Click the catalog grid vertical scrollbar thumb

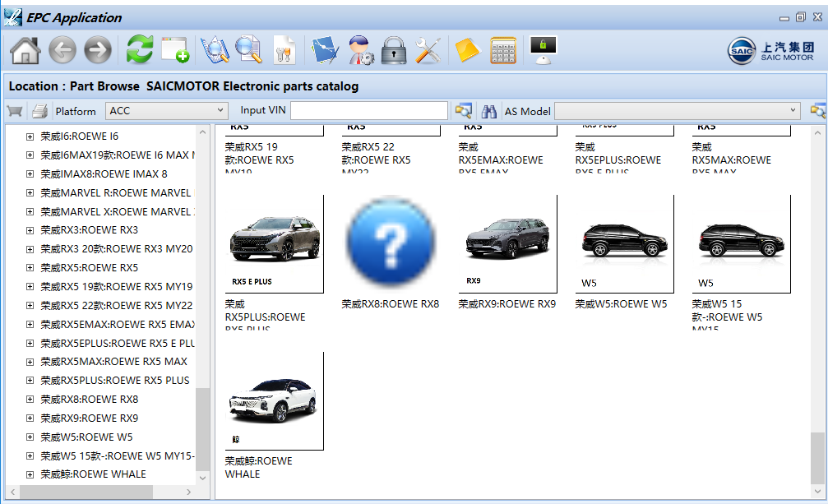point(817,458)
